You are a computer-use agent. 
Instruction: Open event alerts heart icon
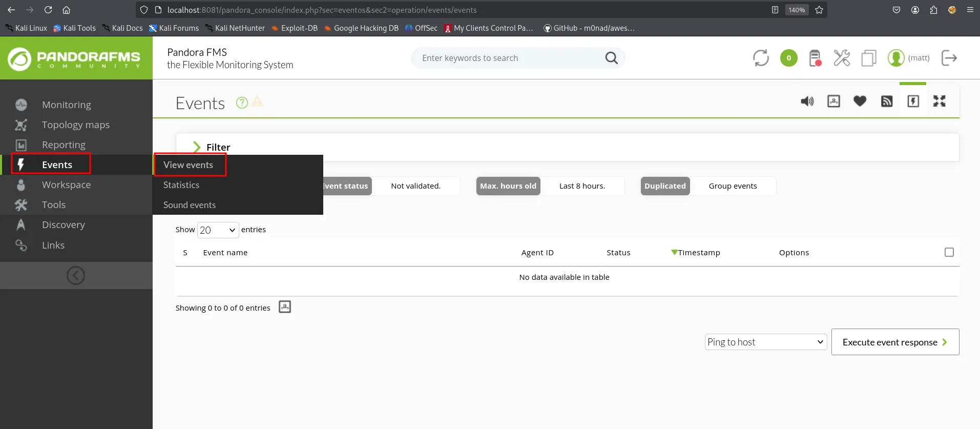860,101
